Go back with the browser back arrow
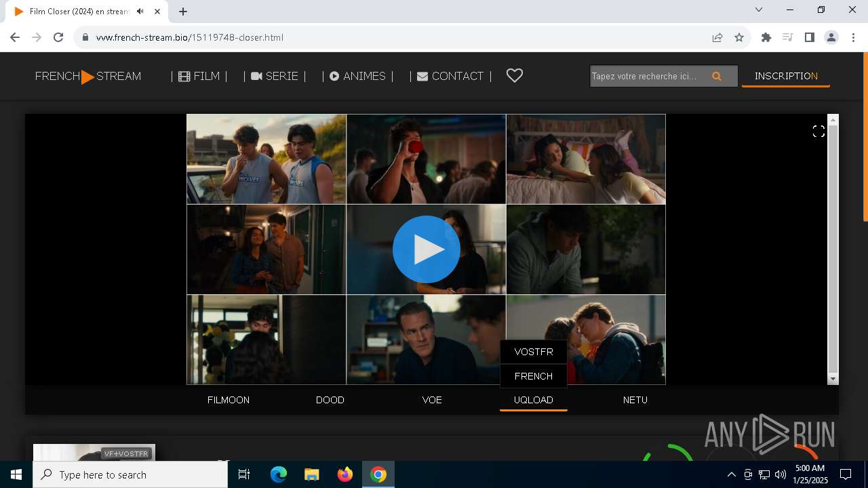The image size is (868, 488). (x=15, y=37)
